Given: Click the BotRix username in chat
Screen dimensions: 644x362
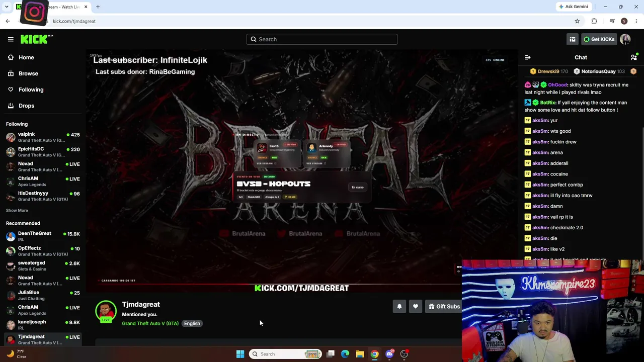Looking at the screenshot, I should pos(547,103).
